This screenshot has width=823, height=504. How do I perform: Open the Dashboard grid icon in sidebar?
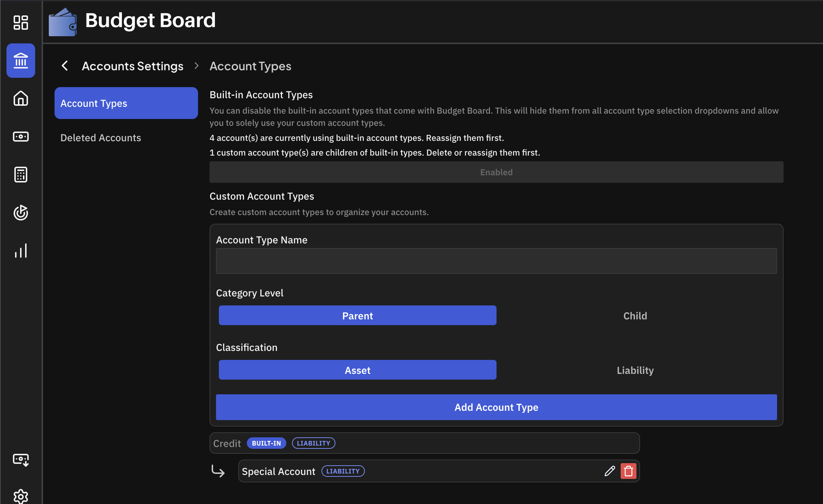(21, 22)
